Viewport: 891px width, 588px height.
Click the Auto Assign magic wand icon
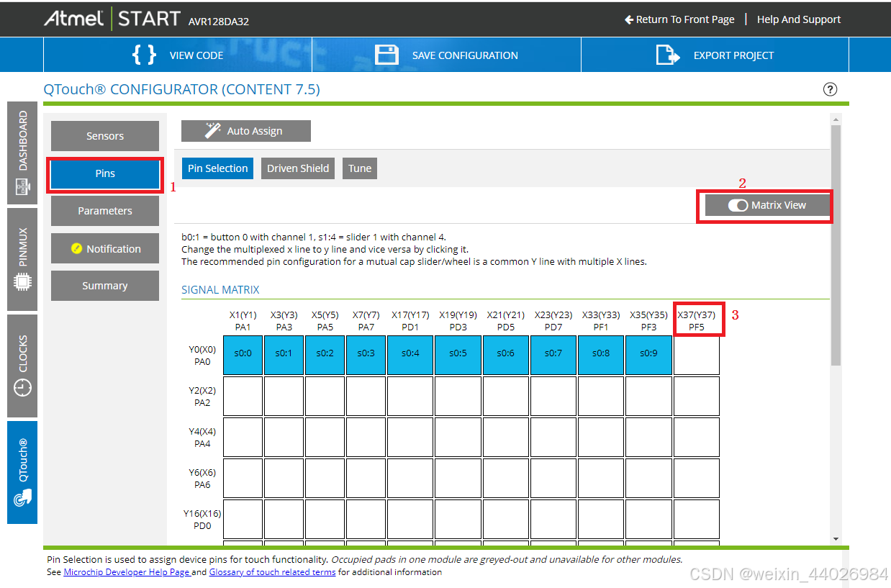point(212,130)
